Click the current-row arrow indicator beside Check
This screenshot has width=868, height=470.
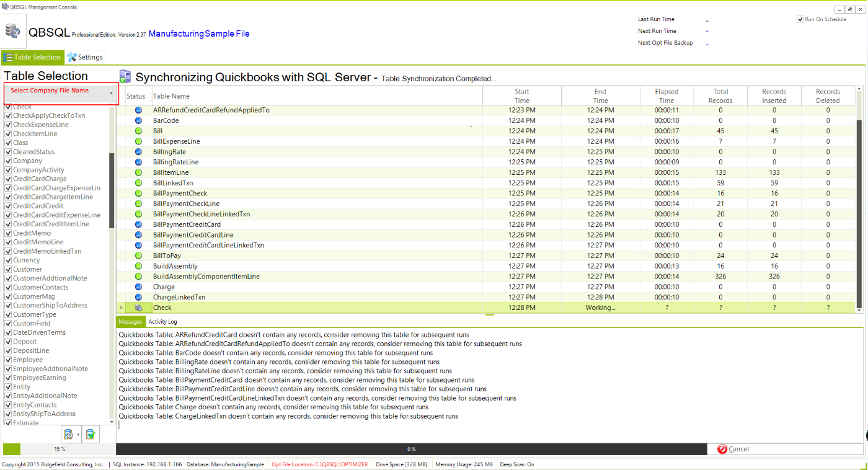[x=121, y=308]
